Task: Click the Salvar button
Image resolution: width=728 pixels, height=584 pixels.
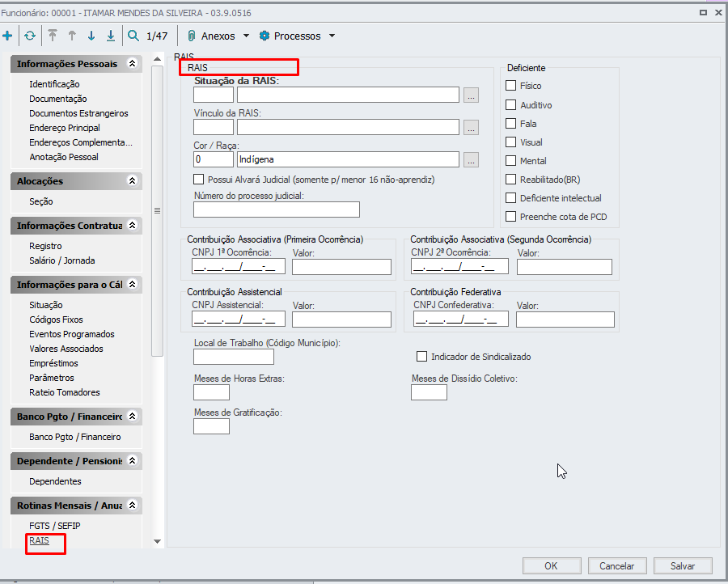Action: click(x=683, y=566)
